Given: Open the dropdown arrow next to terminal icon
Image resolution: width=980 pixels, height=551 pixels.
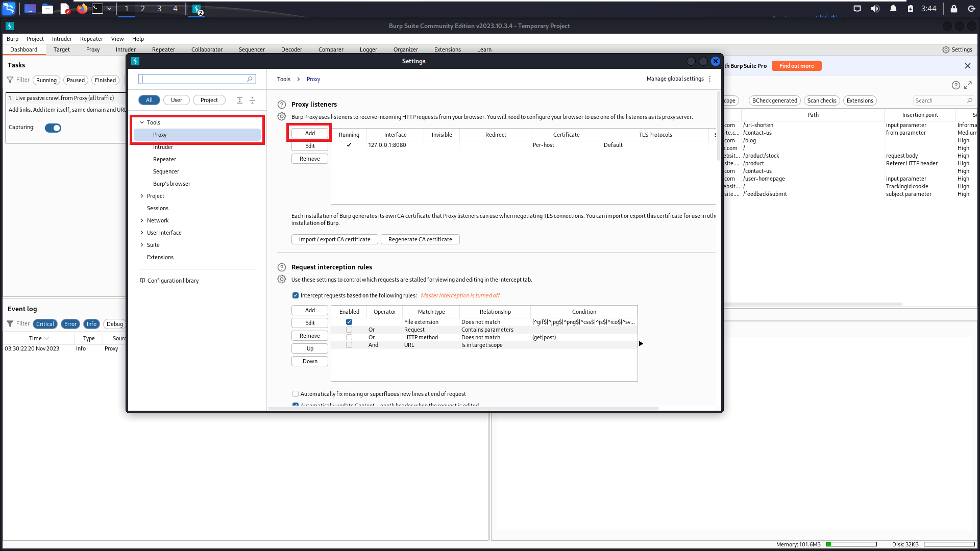Looking at the screenshot, I should pos(109,8).
